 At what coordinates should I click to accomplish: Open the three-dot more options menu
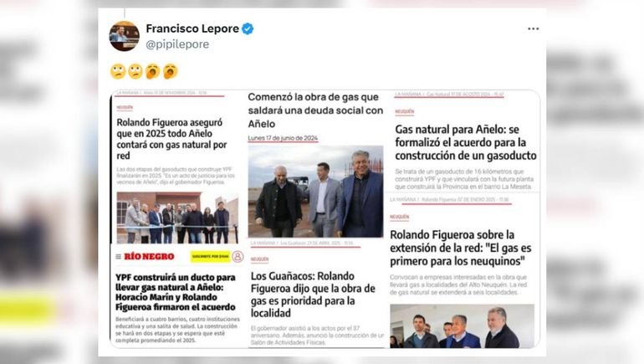[533, 28]
